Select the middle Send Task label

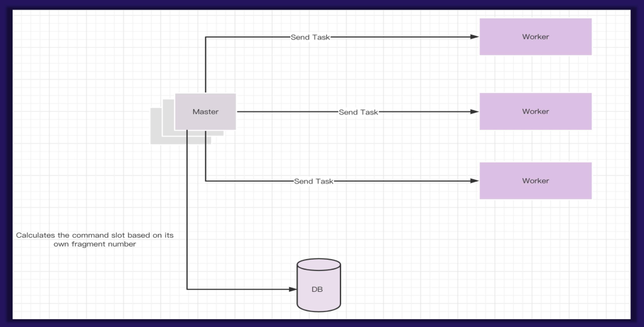click(x=358, y=112)
